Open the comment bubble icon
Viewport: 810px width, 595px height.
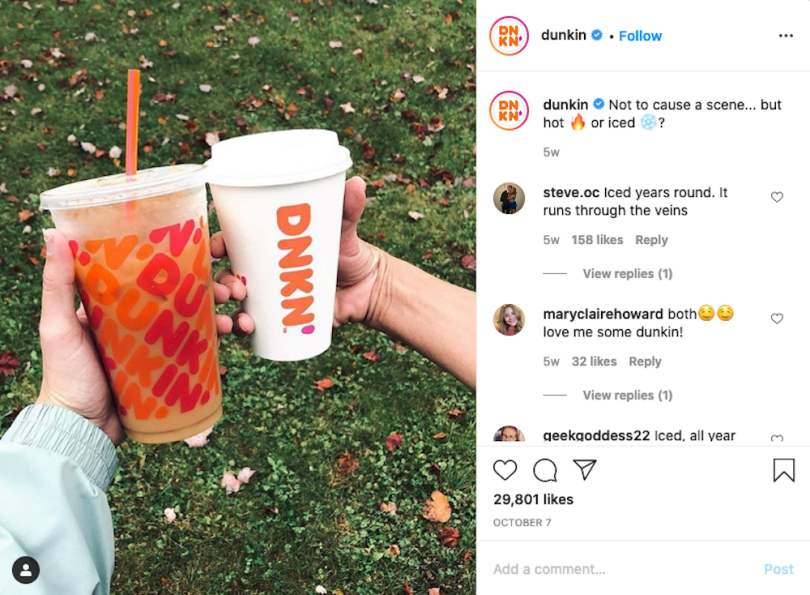pyautogui.click(x=545, y=470)
